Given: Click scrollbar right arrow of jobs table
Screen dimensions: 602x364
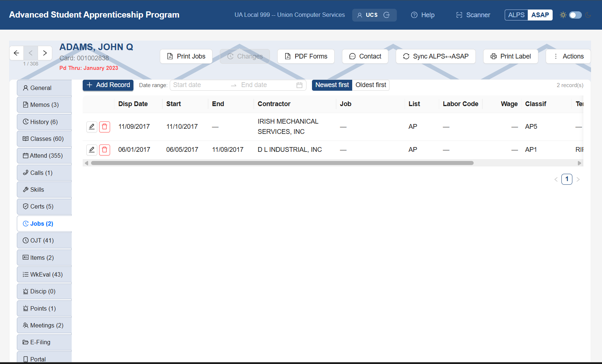Looking at the screenshot, I should (x=579, y=163).
